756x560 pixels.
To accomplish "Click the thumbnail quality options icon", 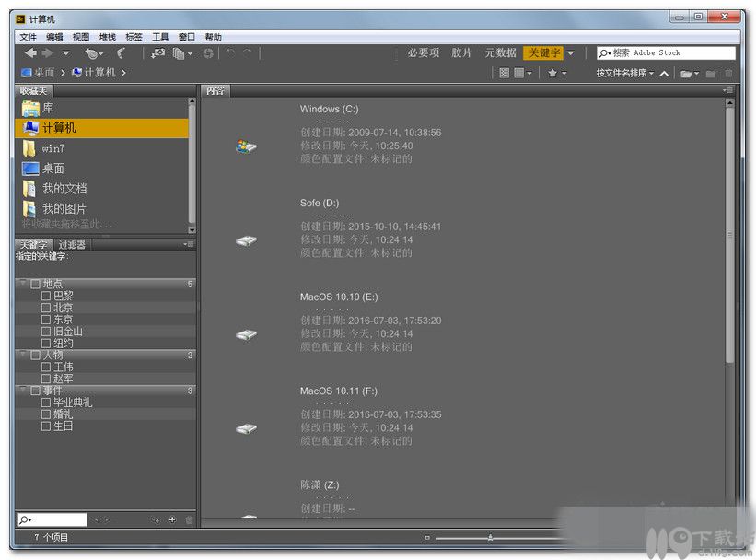I will (x=504, y=73).
